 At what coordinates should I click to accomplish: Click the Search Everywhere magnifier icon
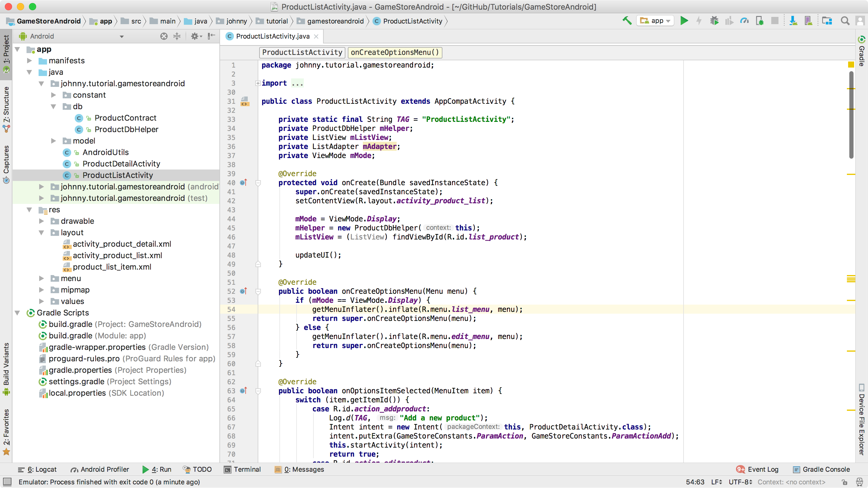[x=845, y=21]
